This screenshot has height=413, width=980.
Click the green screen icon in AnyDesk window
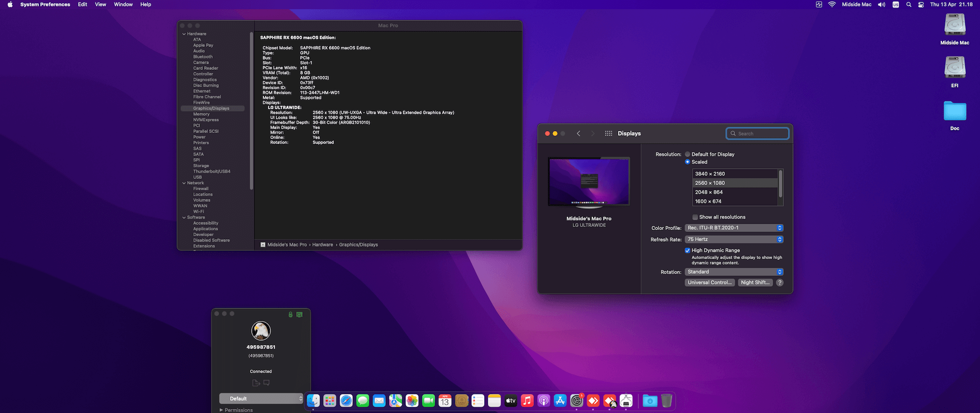click(300, 315)
